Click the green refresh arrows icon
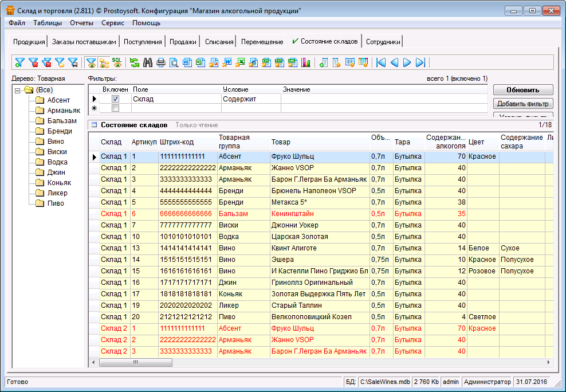 (x=135, y=62)
